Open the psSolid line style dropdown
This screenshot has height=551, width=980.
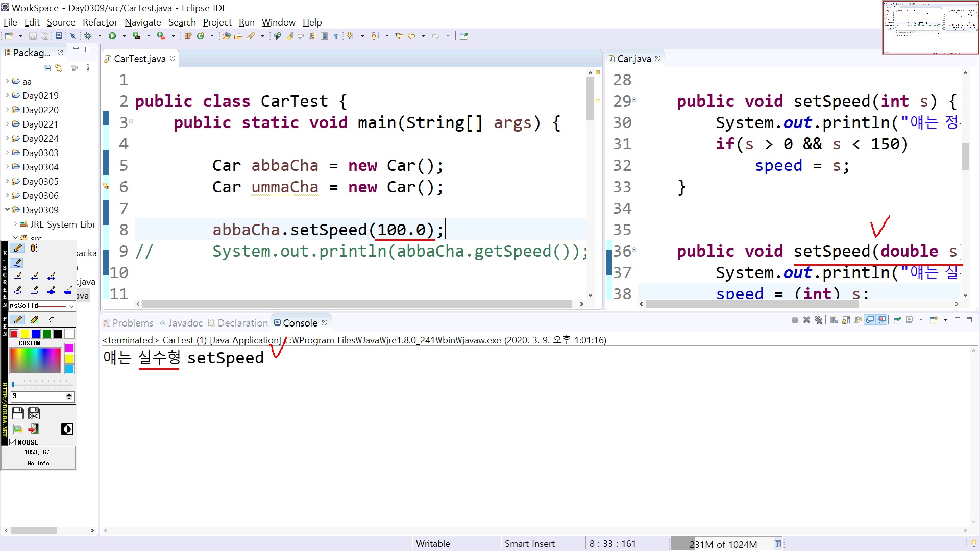[71, 306]
